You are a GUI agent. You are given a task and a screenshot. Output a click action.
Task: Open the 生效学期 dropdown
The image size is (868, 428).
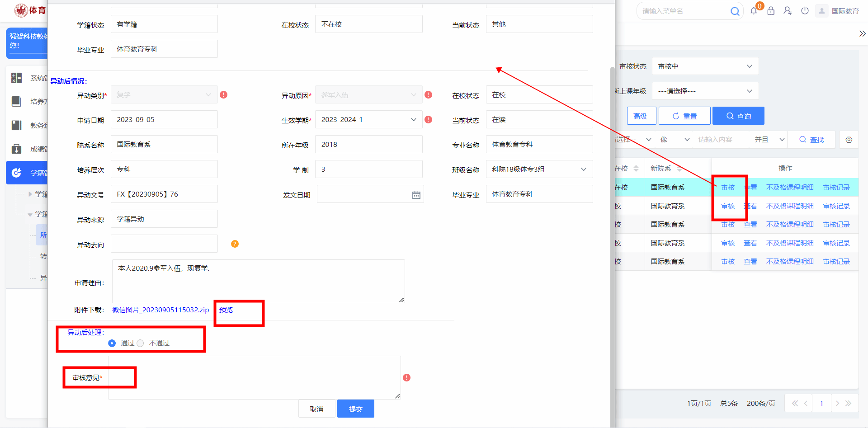(x=368, y=120)
